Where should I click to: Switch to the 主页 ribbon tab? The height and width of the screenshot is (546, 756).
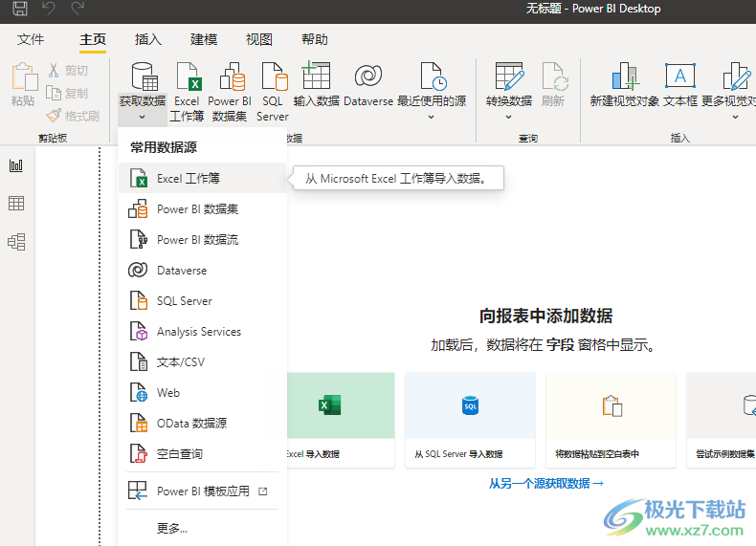pos(93,39)
